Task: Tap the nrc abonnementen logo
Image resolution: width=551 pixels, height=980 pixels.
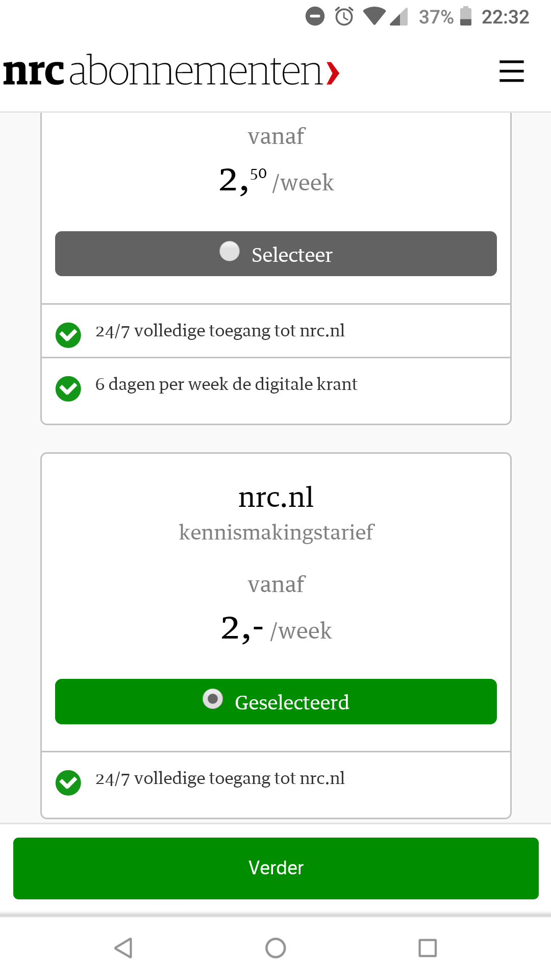Action: tap(171, 71)
